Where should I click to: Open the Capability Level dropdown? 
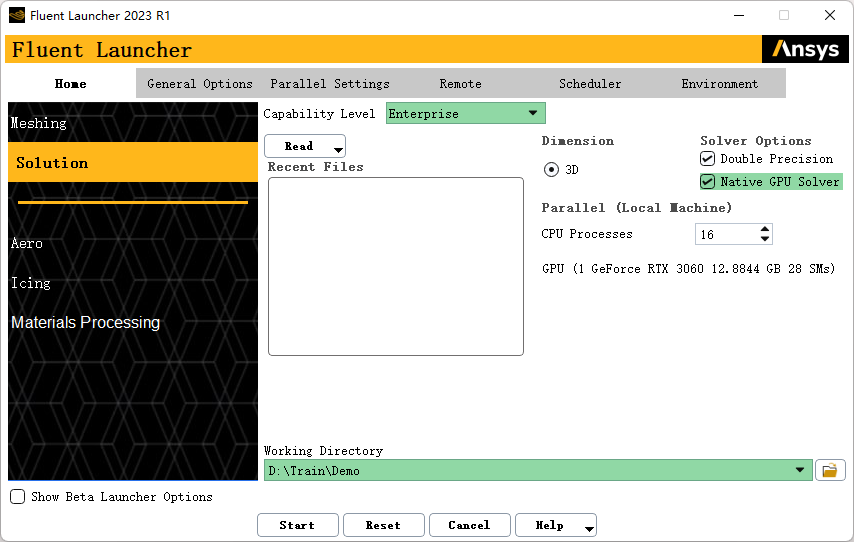[532, 114]
